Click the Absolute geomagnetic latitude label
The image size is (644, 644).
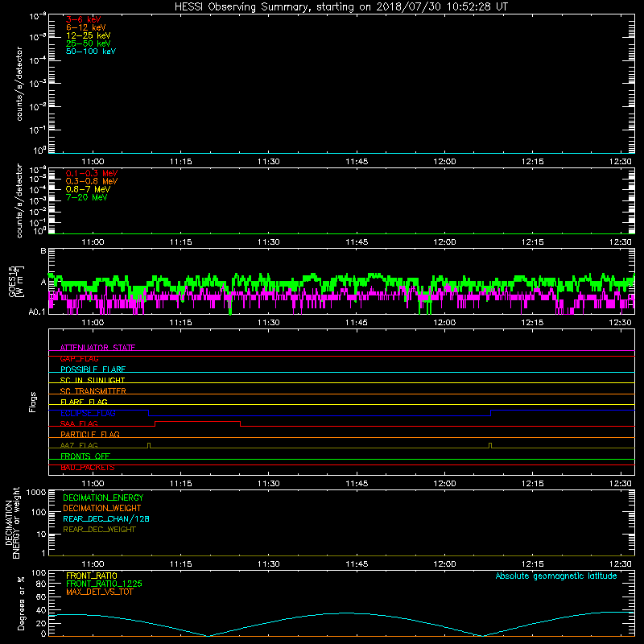tap(556, 576)
